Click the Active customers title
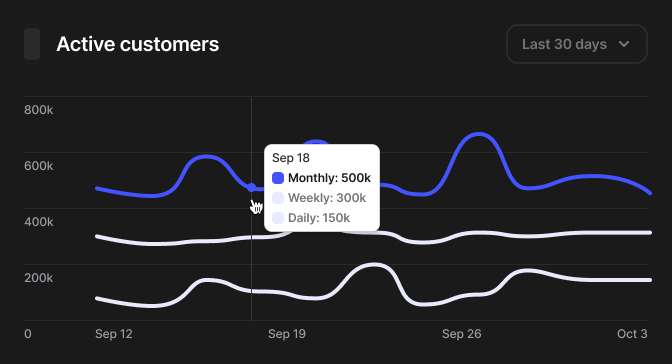The height and width of the screenshot is (364, 672). click(138, 44)
